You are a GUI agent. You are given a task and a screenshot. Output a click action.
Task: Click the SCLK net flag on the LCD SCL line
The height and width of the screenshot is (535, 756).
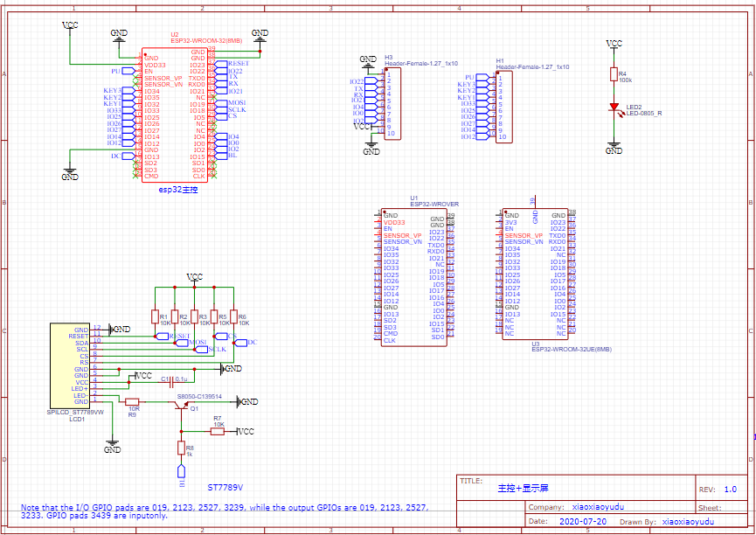coord(211,350)
